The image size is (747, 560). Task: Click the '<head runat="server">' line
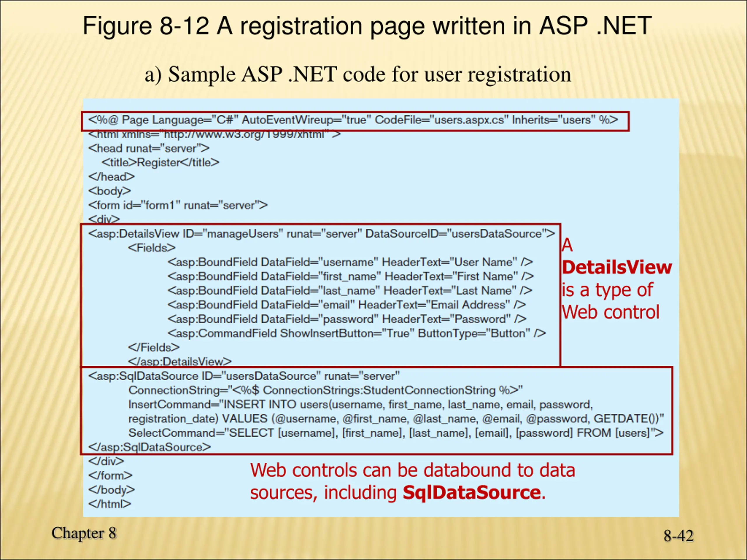click(x=149, y=148)
